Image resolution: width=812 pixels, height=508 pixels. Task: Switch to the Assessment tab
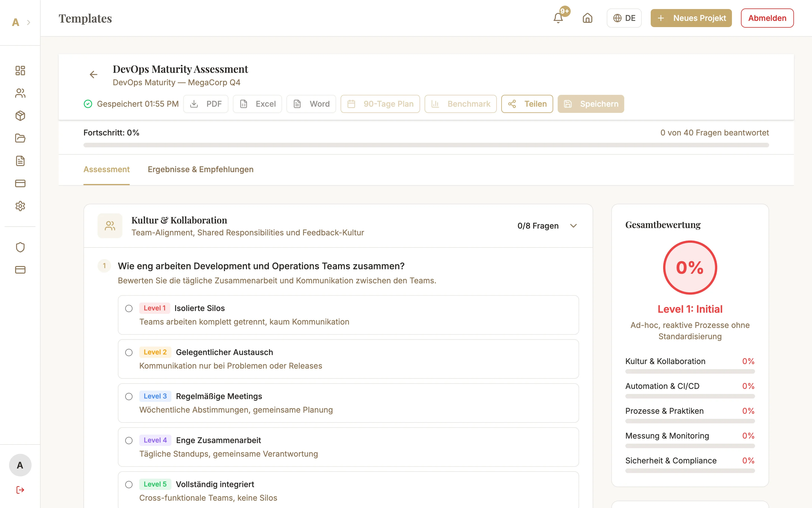tap(106, 169)
